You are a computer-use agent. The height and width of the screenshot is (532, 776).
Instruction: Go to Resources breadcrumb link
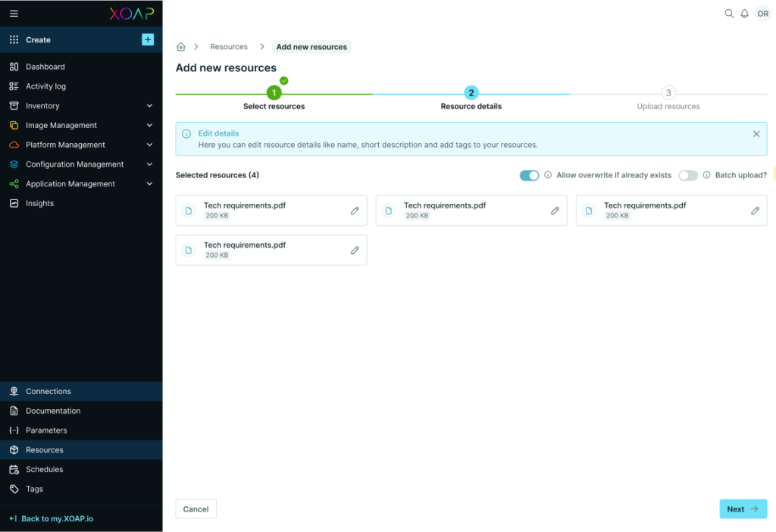(x=229, y=46)
